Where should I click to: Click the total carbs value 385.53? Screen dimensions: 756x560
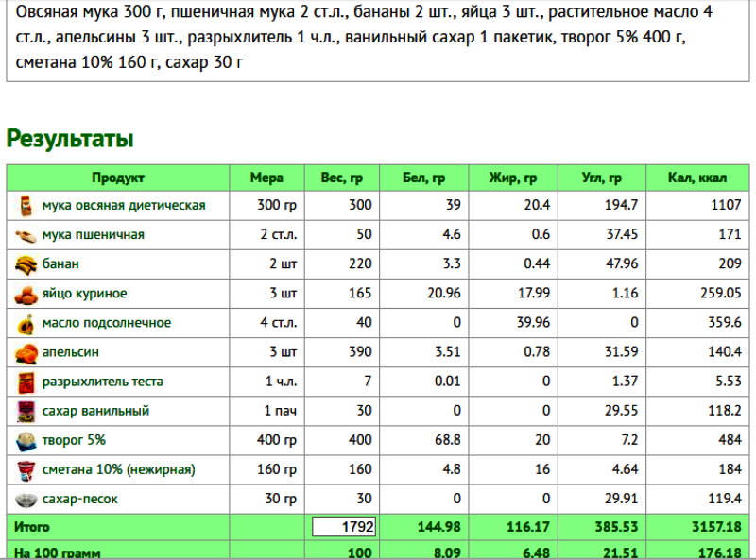[x=616, y=527]
